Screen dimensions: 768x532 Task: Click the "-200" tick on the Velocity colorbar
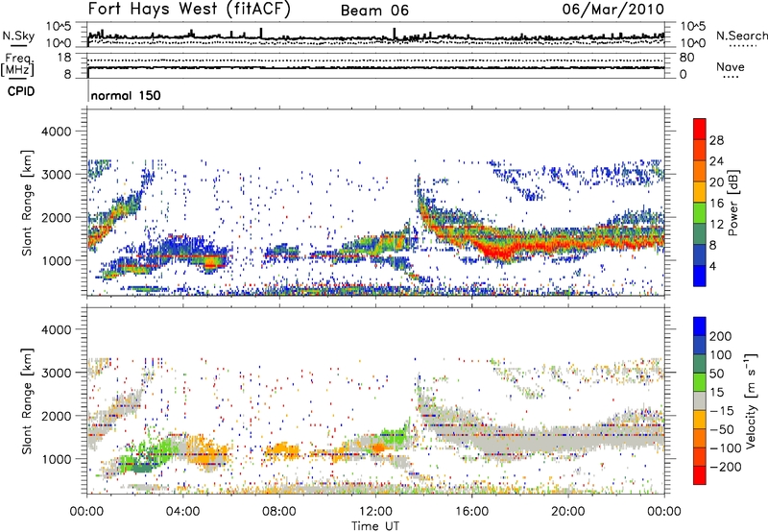pyautogui.click(x=725, y=467)
